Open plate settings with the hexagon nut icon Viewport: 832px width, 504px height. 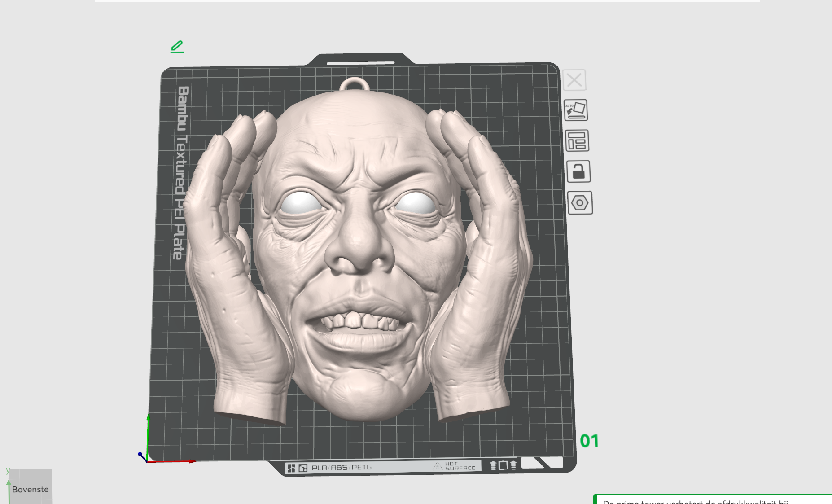580,203
